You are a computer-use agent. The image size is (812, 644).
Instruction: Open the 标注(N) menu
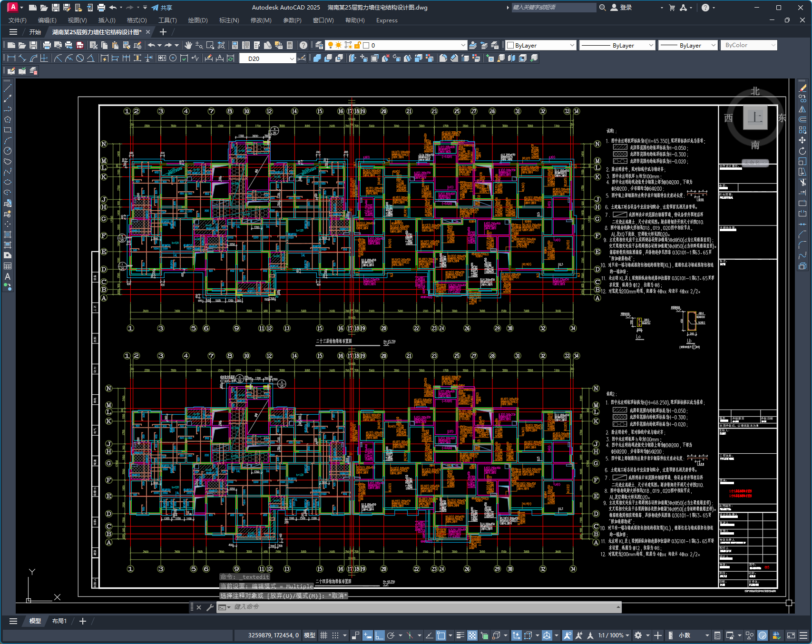pyautogui.click(x=229, y=20)
